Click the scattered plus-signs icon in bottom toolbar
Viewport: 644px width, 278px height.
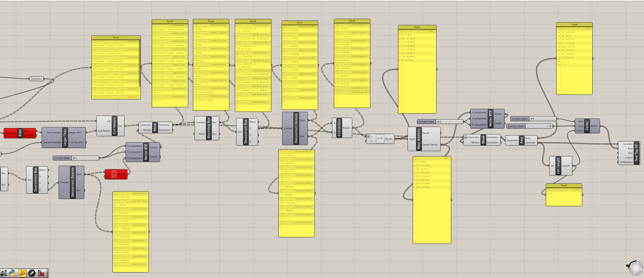[4, 273]
